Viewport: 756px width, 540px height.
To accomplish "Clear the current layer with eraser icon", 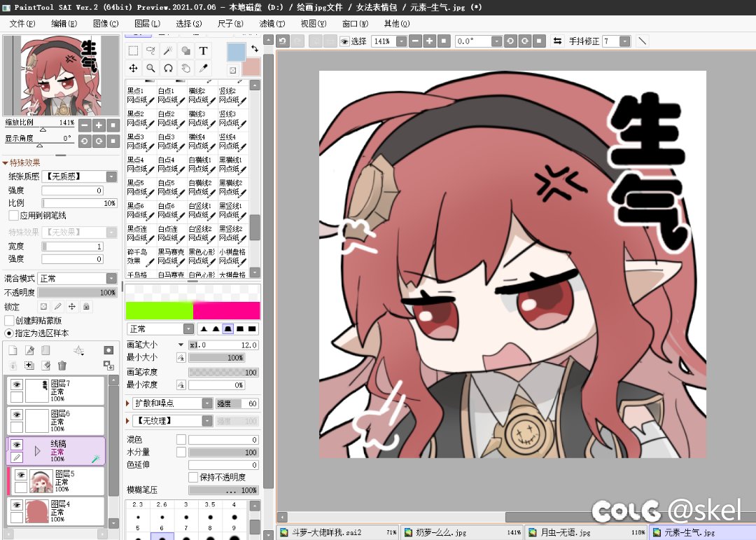I will [45, 366].
